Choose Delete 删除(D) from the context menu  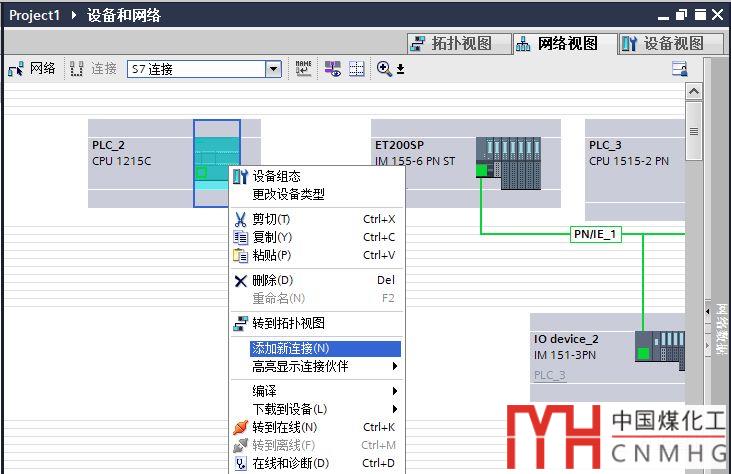pyautogui.click(x=317, y=280)
